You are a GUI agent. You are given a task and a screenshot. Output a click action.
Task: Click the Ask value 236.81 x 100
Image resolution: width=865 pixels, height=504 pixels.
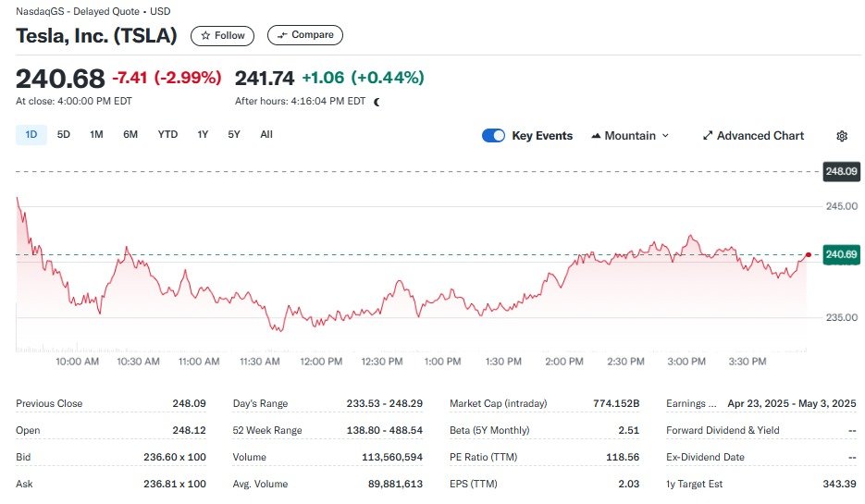tap(175, 485)
